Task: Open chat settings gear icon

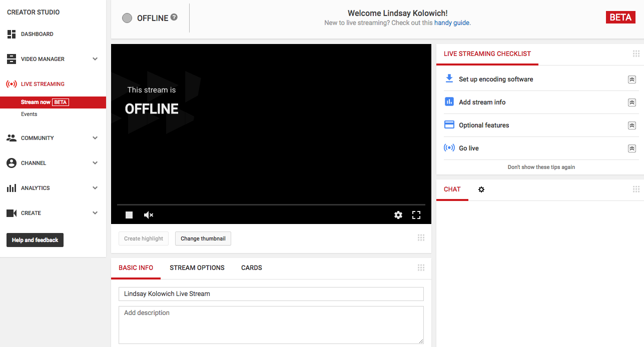Action: [x=481, y=189]
